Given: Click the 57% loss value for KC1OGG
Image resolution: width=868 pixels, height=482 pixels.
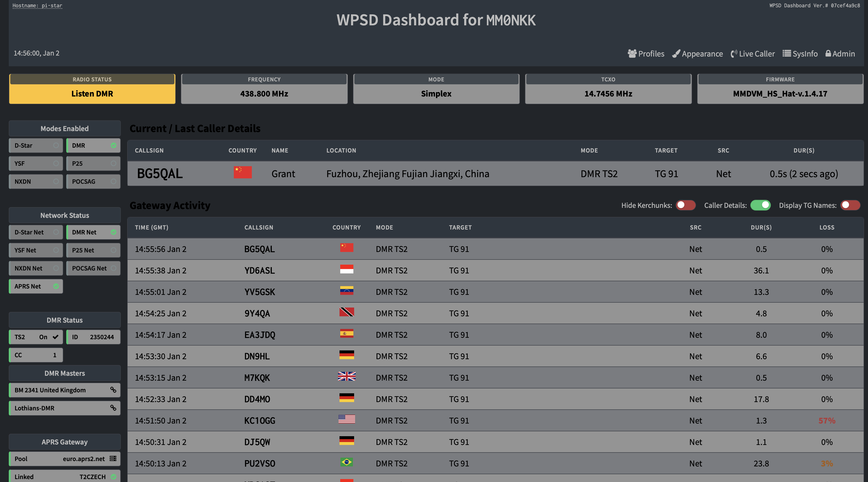Looking at the screenshot, I should tap(827, 421).
